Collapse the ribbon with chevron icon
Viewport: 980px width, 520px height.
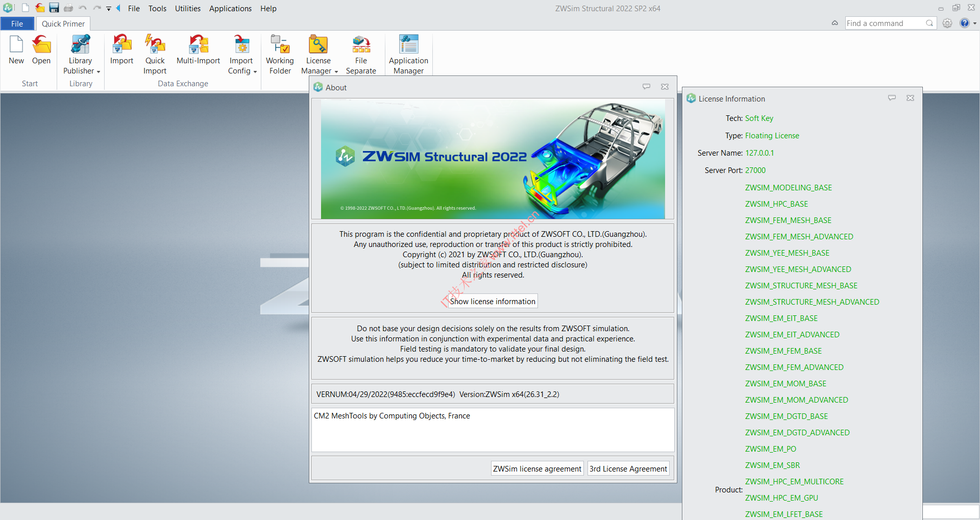tap(835, 23)
